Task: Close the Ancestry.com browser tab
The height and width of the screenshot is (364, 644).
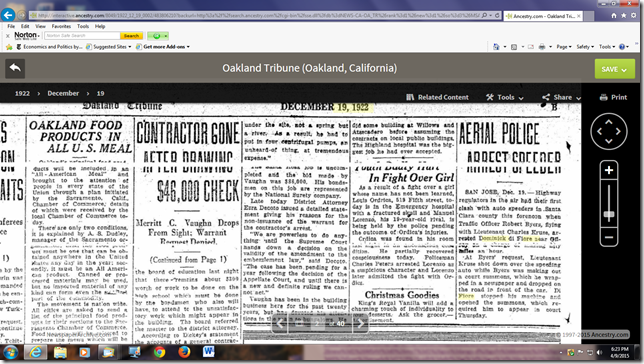Action: pos(578,16)
